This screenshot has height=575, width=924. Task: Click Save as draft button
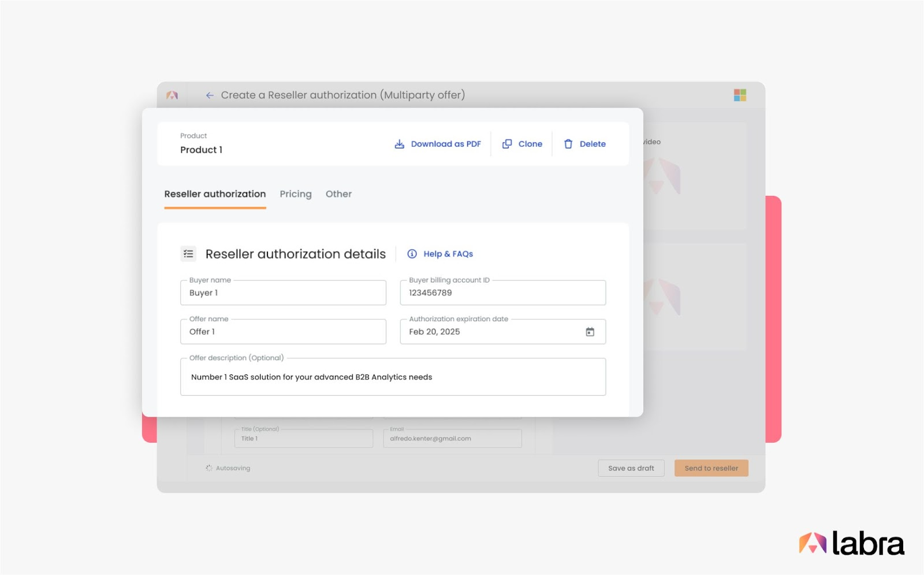tap(631, 468)
